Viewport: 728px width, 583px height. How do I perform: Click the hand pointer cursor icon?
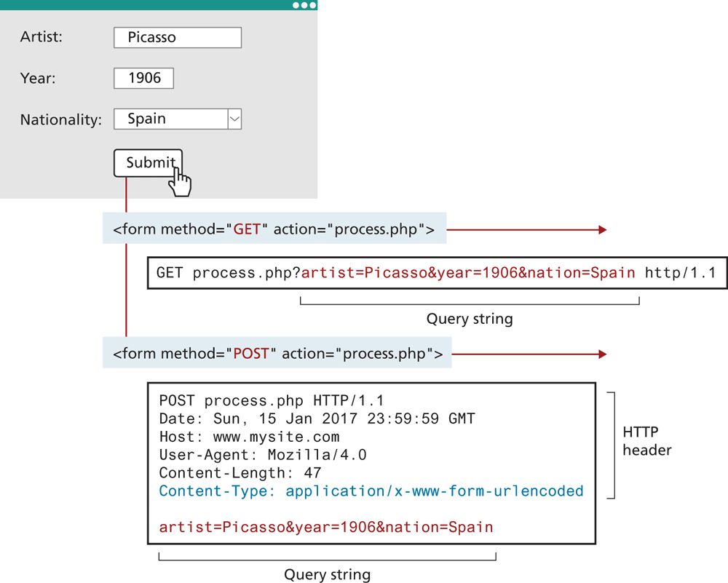click(x=179, y=182)
